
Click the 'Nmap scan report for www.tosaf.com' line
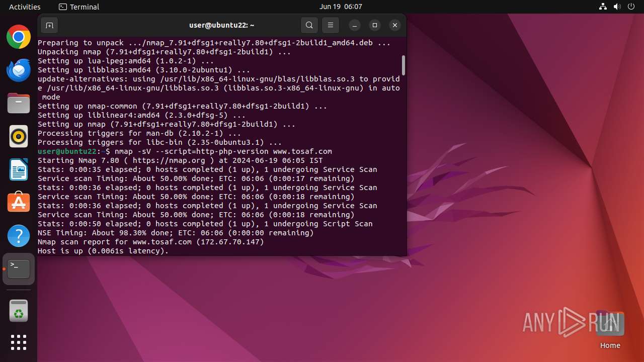(x=151, y=242)
